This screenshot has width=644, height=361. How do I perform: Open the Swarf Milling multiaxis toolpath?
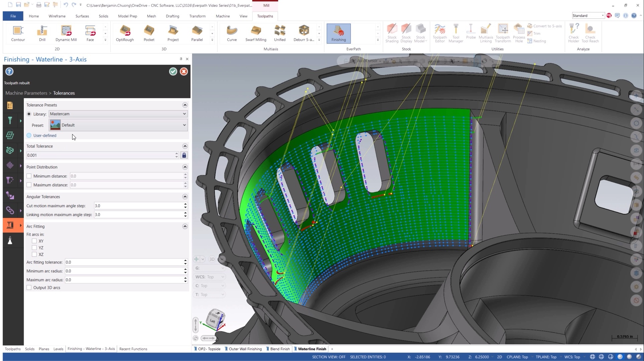click(x=256, y=33)
